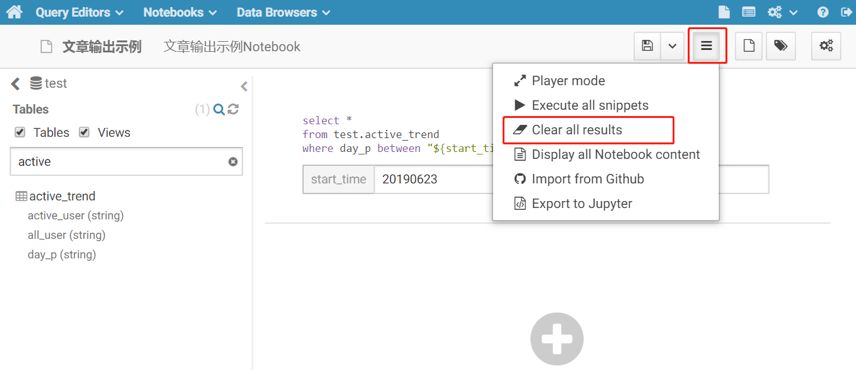This screenshot has height=370, width=856.
Task: Click the test database name
Action: pyautogui.click(x=55, y=83)
